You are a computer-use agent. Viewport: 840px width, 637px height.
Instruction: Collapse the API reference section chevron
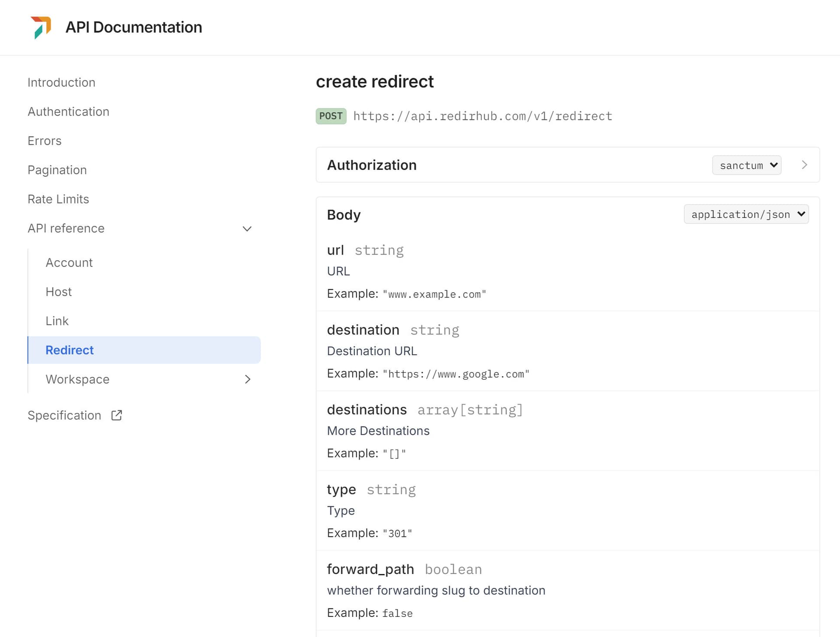pos(247,229)
